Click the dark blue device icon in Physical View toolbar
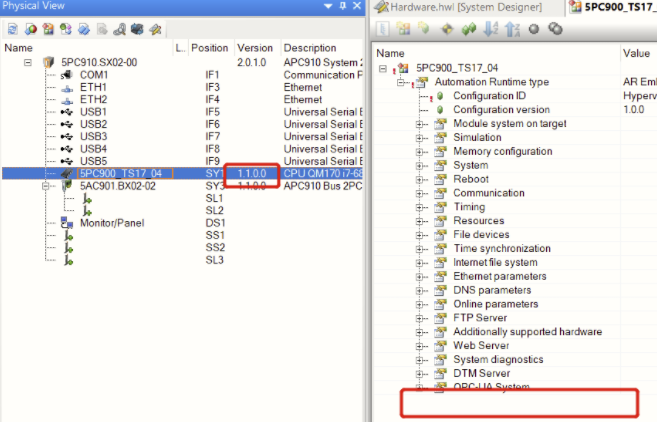The image size is (657, 422). (137, 29)
